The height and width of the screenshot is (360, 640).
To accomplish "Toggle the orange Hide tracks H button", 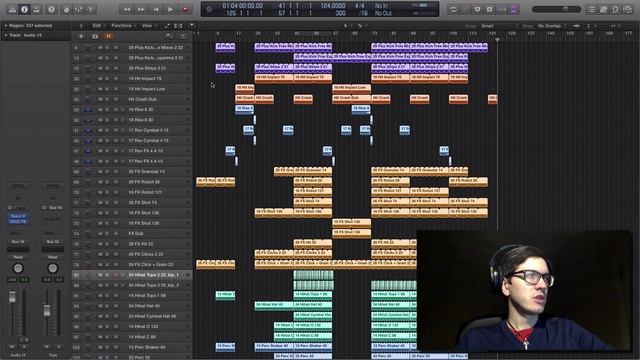I will [x=109, y=36].
